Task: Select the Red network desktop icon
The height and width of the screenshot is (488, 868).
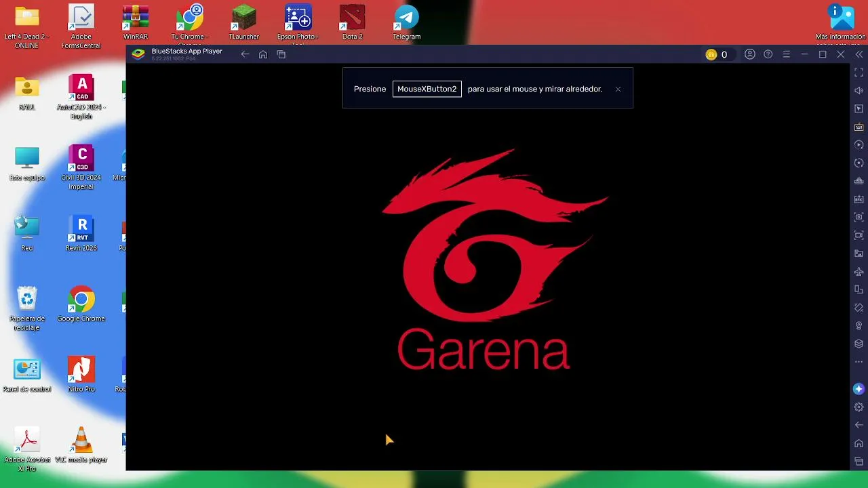Action: tap(27, 234)
